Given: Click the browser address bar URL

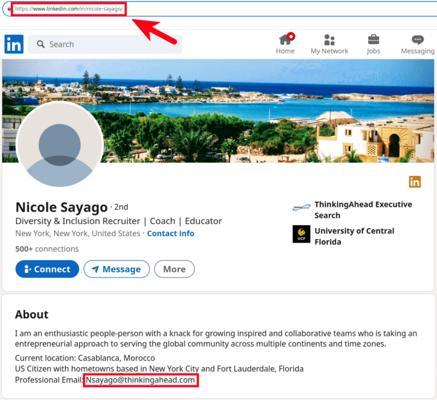Looking at the screenshot, I should pos(69,9).
